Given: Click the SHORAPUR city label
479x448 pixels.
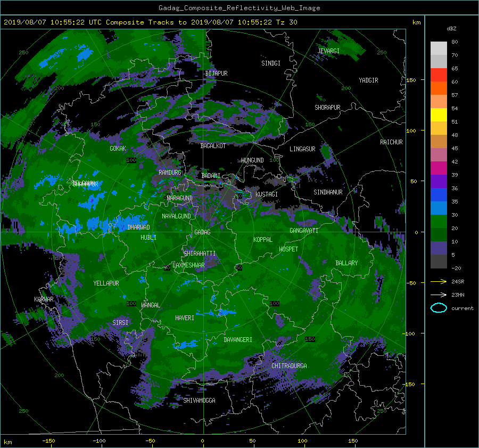Looking at the screenshot, I should pyautogui.click(x=327, y=108).
